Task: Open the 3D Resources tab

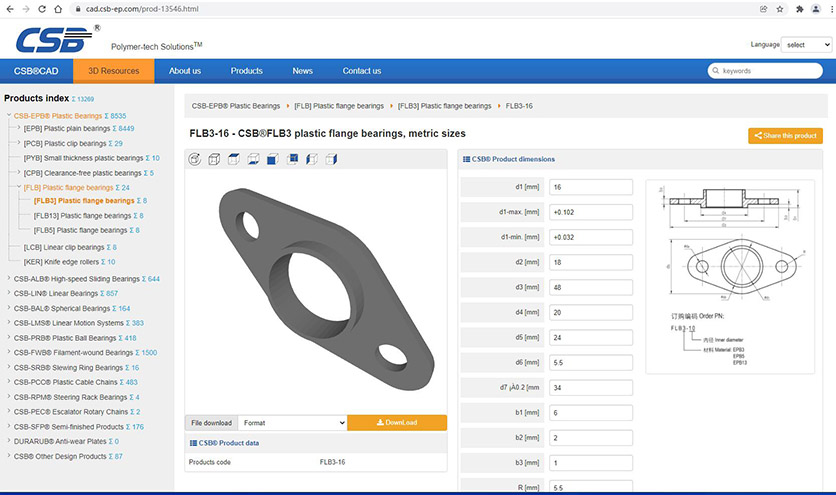Action: pyautogui.click(x=114, y=71)
